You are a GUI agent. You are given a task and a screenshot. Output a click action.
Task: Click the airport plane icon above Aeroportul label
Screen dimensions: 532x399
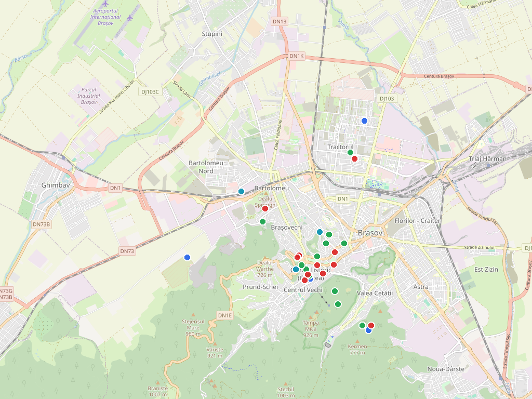point(105,4)
